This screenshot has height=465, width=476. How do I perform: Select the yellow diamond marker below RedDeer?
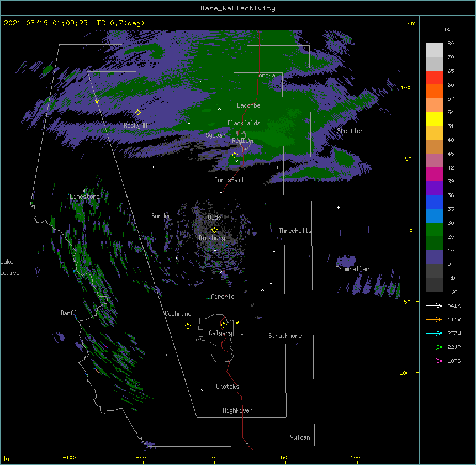click(235, 155)
